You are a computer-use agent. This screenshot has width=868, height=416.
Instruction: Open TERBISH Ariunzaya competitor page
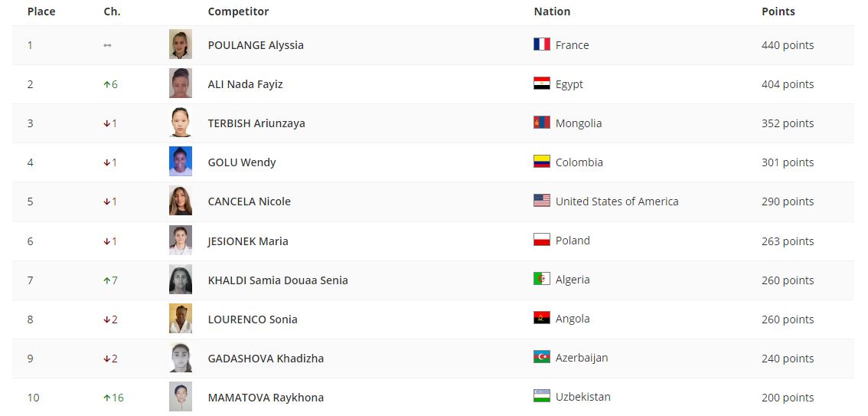(x=256, y=123)
